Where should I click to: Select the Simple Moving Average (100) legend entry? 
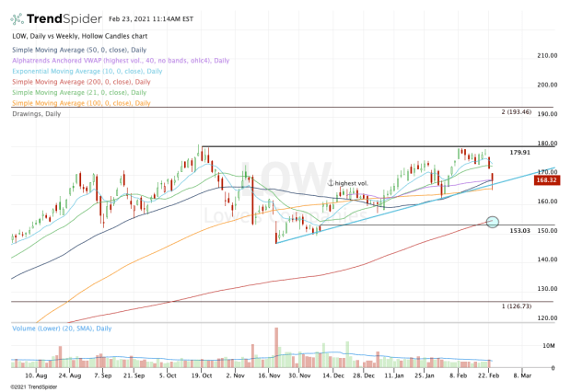81,103
